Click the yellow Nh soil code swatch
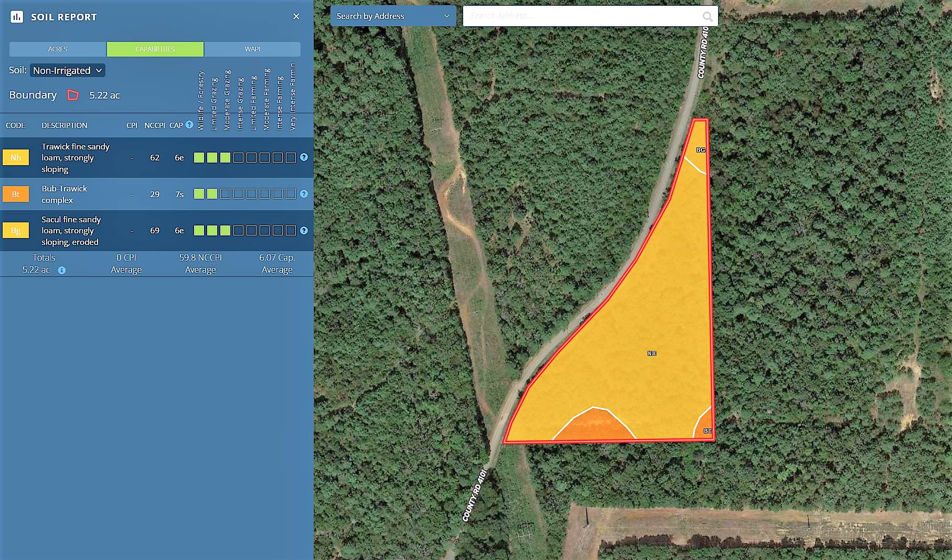This screenshot has width=952, height=560. pyautogui.click(x=16, y=157)
